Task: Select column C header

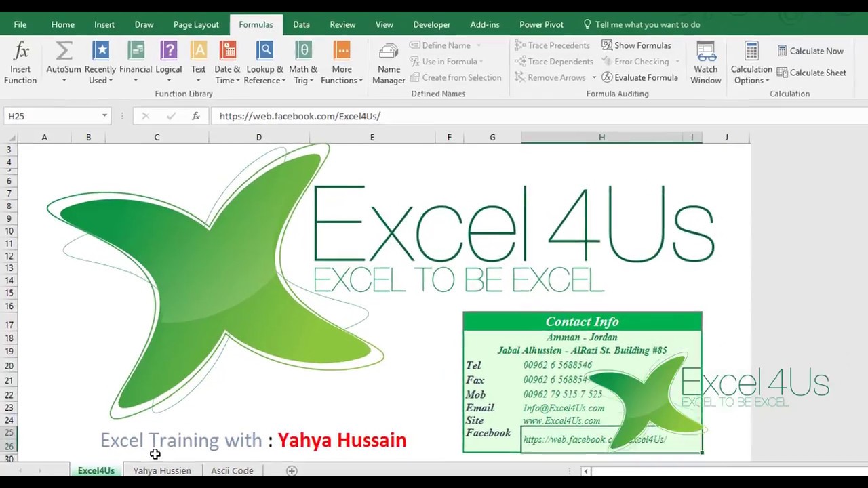Action: pos(157,138)
